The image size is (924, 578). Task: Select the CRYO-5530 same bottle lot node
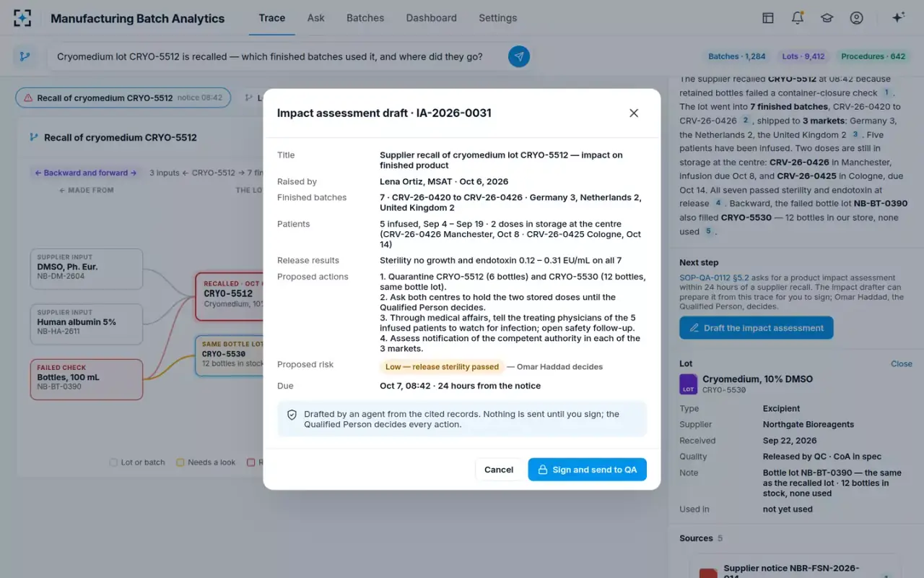coord(229,355)
